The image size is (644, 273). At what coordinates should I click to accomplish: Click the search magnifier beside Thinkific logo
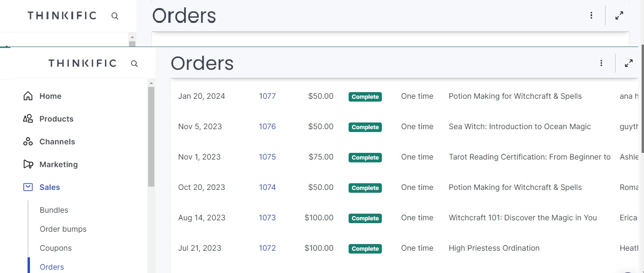click(134, 63)
